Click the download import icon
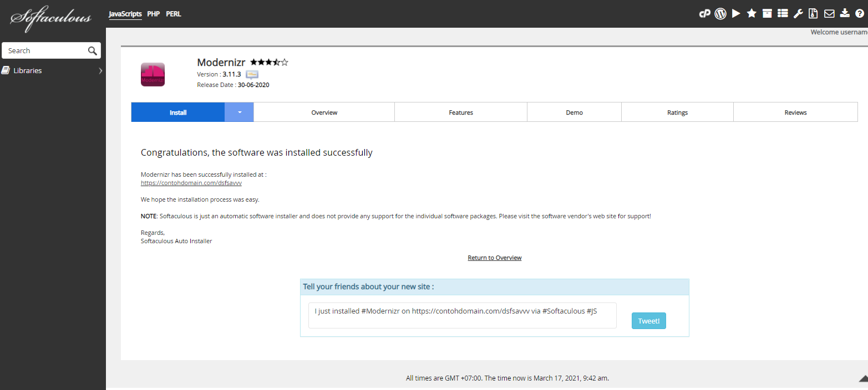The height and width of the screenshot is (390, 868). pos(845,14)
